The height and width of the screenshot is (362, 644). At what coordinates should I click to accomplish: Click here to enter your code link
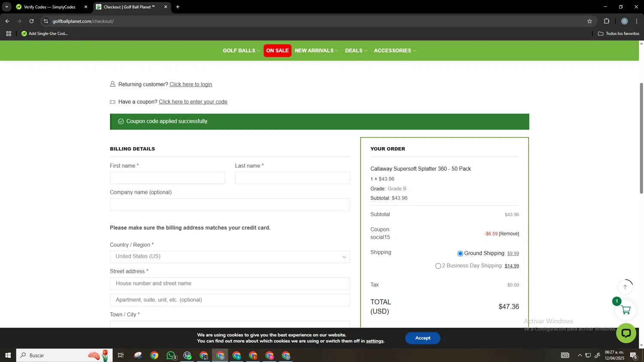click(x=193, y=102)
